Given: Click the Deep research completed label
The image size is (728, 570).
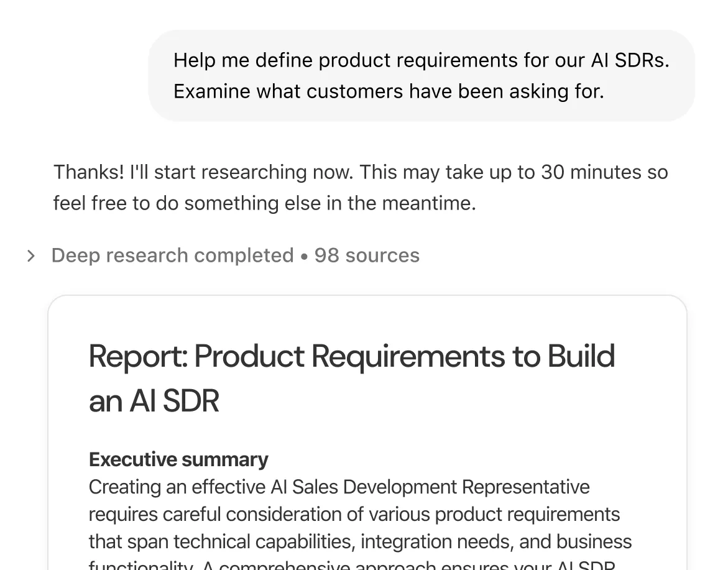Looking at the screenshot, I should 172,255.
